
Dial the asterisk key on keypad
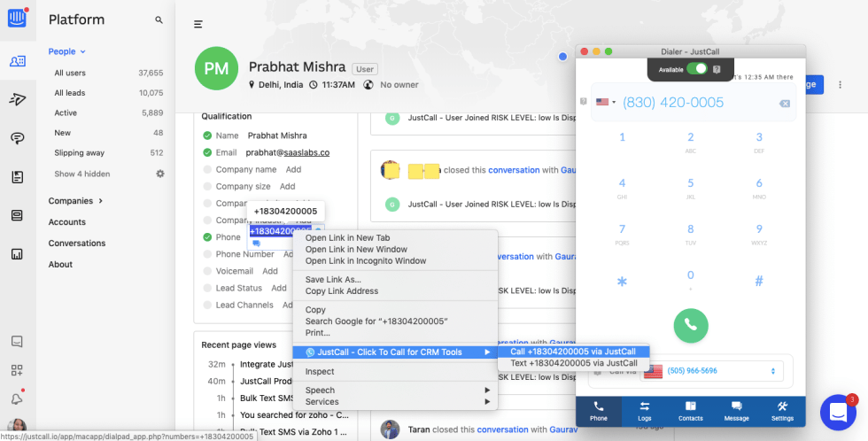point(622,281)
